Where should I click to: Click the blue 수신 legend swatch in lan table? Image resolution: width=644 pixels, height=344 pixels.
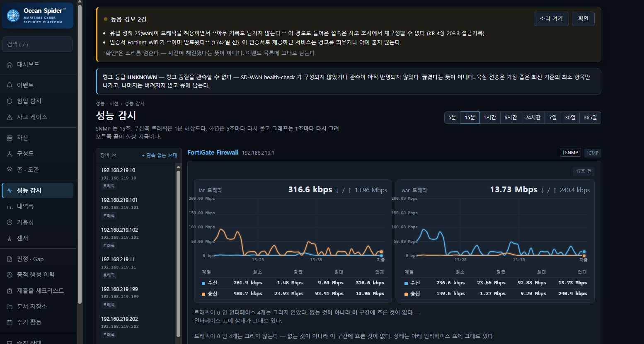tap(203, 283)
